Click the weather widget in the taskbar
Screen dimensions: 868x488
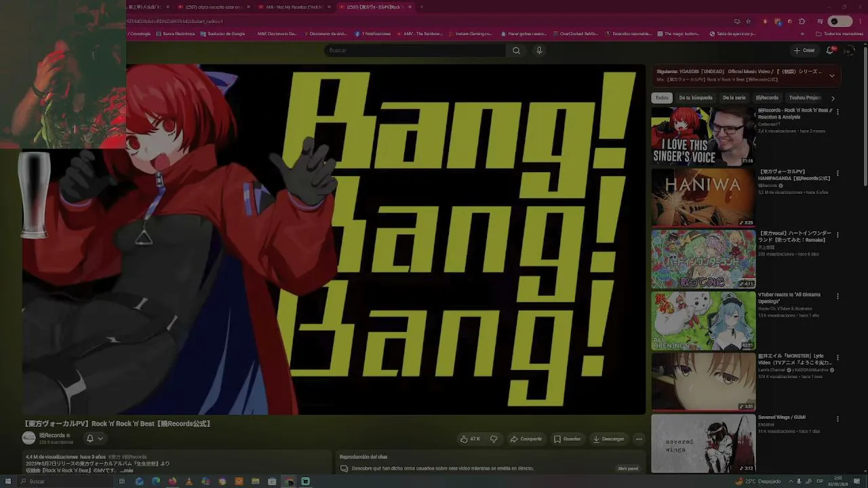click(758, 481)
